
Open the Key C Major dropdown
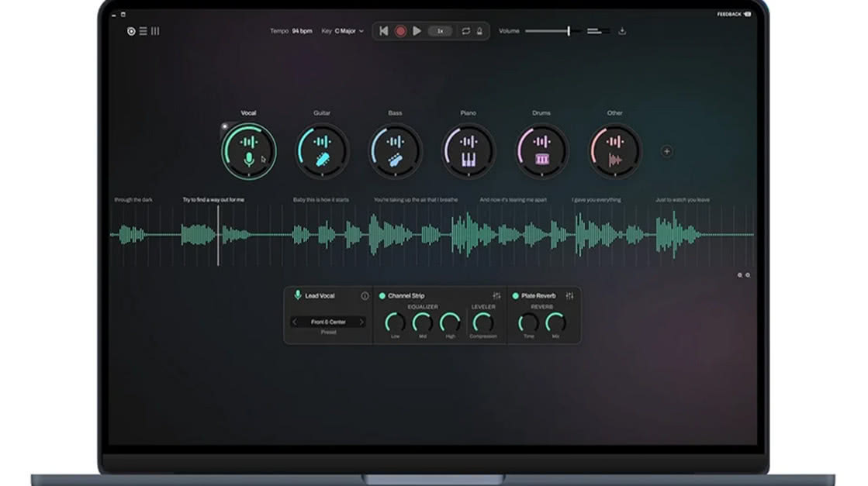tap(349, 31)
